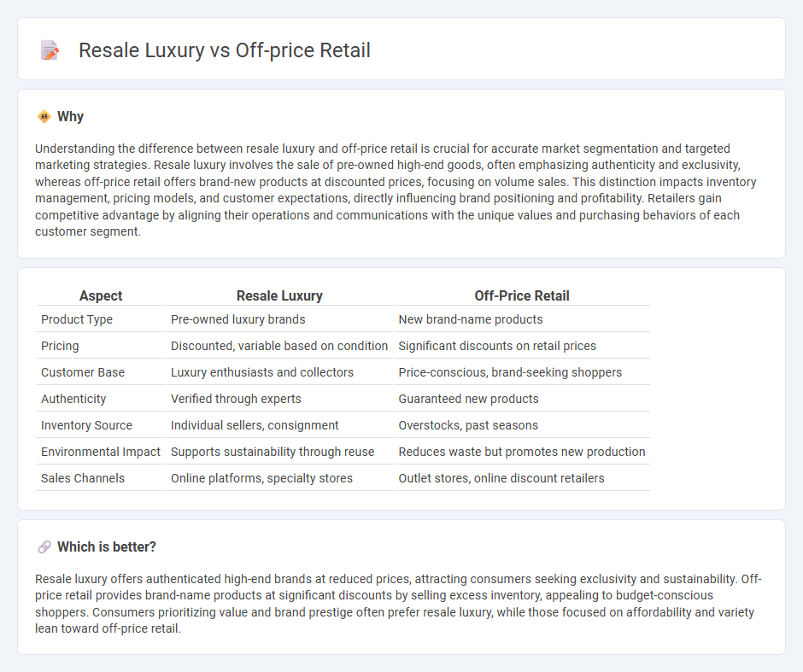The image size is (803, 672).
Task: Select Guaranteed new products cell
Action: [x=469, y=400]
